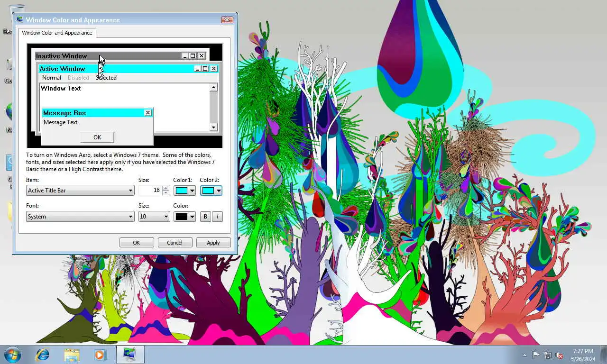Decrease item size with spinner down arrow
This screenshot has width=607, height=364.
pyautogui.click(x=166, y=193)
